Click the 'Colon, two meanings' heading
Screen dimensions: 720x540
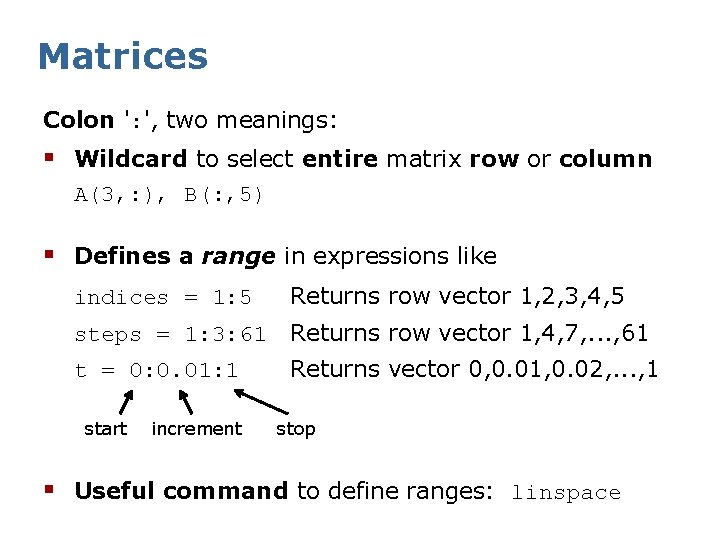coord(190,120)
